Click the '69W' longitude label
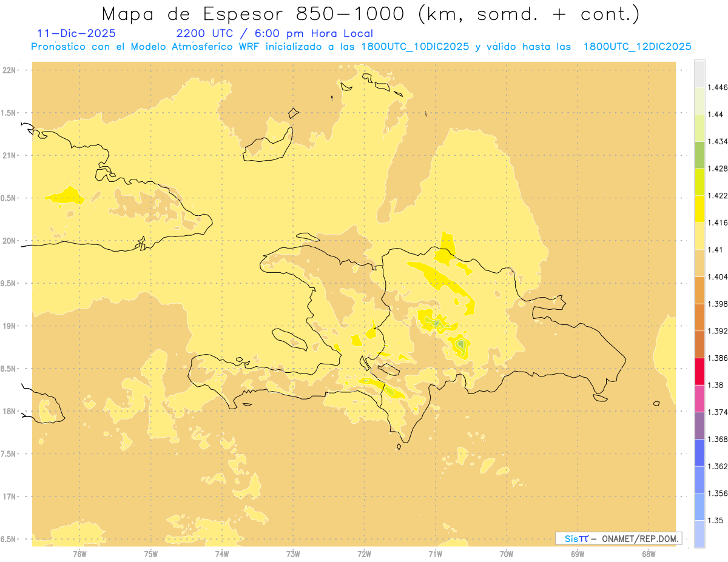Image resolution: width=728 pixels, height=562 pixels. pos(578,554)
